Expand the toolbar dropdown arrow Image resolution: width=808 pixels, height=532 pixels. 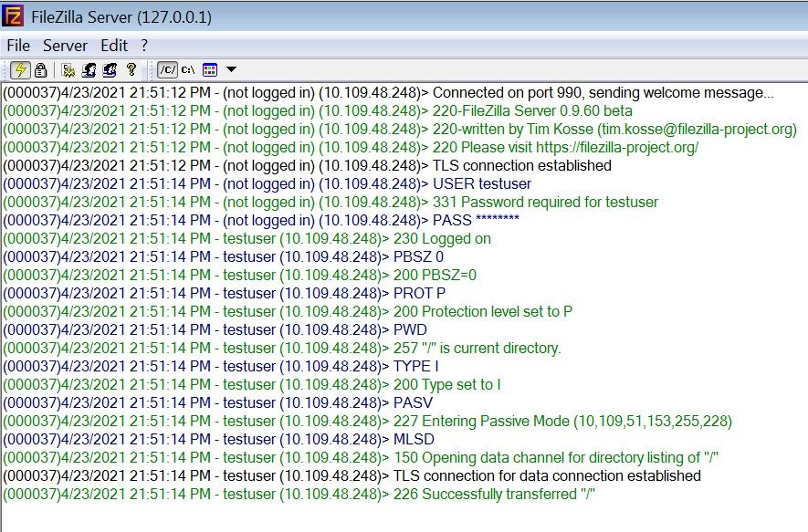(231, 69)
